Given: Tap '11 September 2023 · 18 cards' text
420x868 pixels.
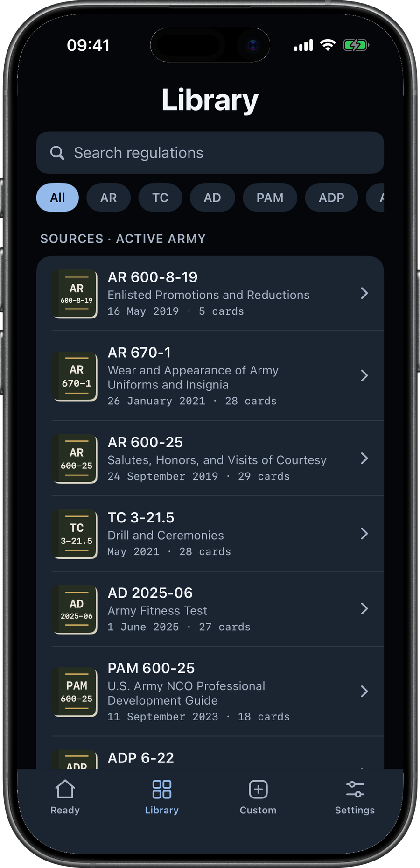Looking at the screenshot, I should point(198,717).
